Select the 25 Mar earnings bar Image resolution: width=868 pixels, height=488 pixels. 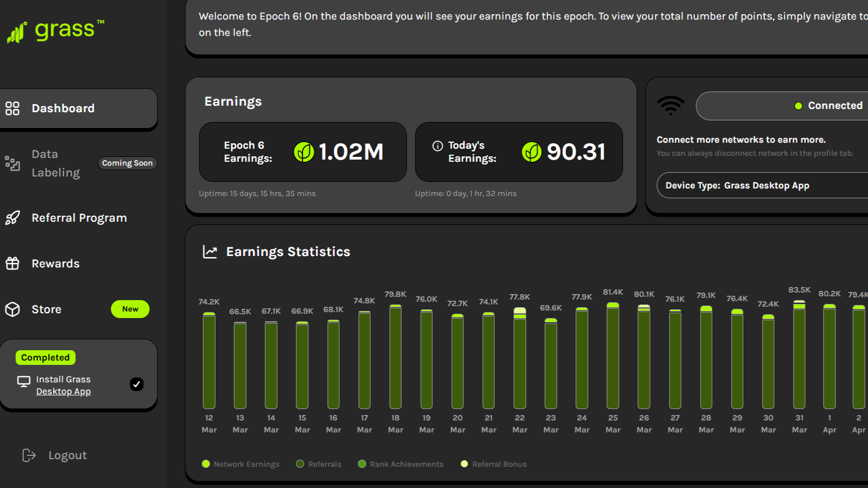click(613, 356)
